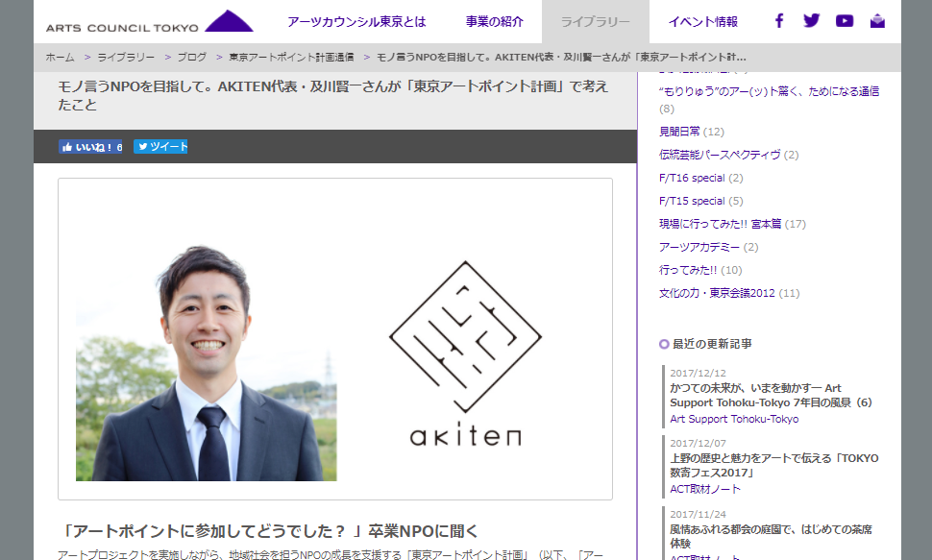Open the 事業の紹介 menu item

tap(495, 22)
